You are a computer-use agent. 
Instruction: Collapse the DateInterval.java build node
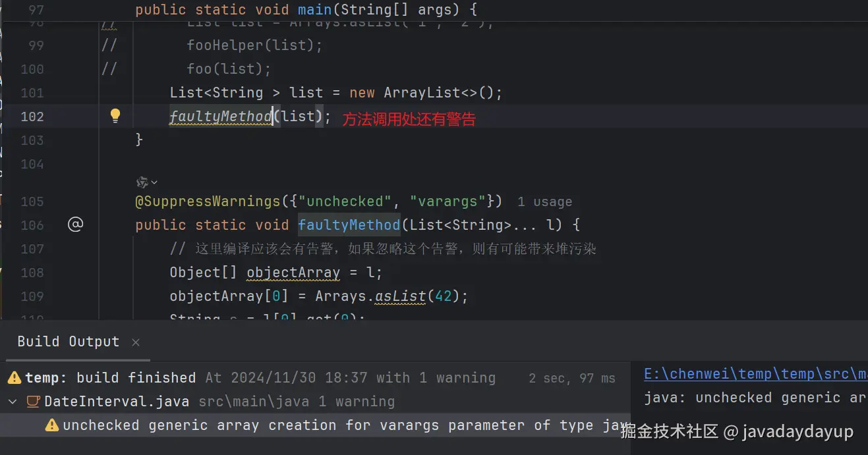pyautogui.click(x=13, y=402)
